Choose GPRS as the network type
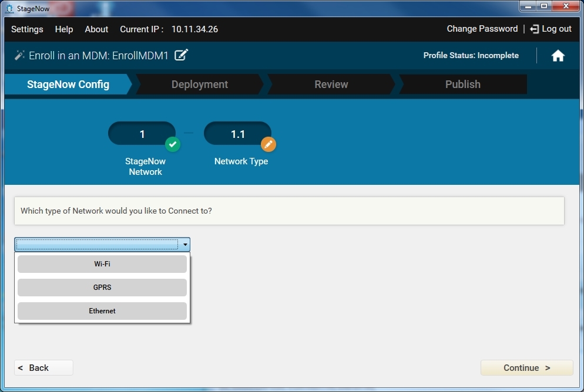584x392 pixels. pyautogui.click(x=102, y=288)
